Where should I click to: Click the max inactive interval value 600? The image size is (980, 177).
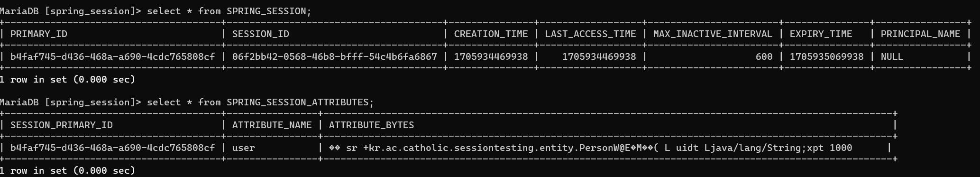coord(764,56)
